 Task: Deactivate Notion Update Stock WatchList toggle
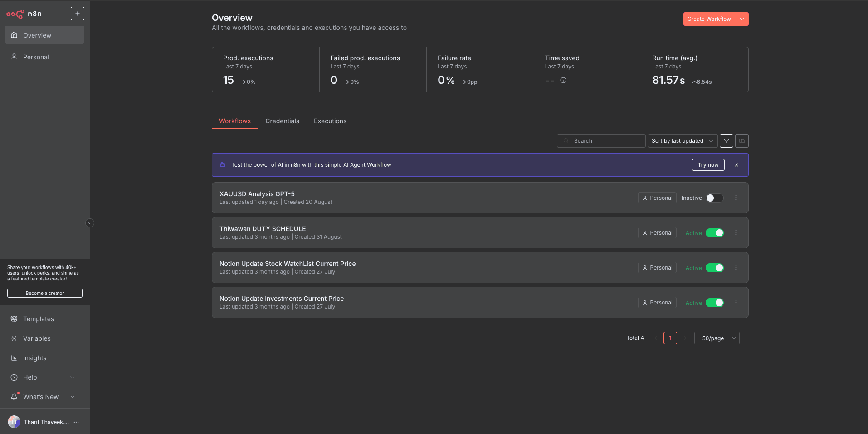point(715,268)
